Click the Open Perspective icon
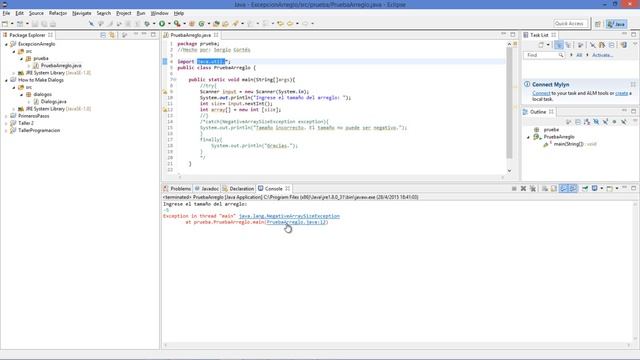Screen dimensions: 640x360 (x=598, y=24)
